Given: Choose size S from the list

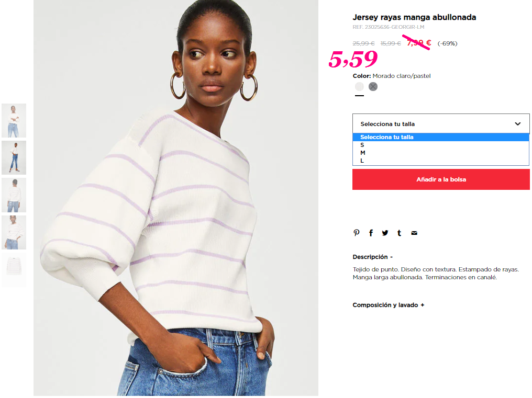Looking at the screenshot, I should pyautogui.click(x=441, y=145).
